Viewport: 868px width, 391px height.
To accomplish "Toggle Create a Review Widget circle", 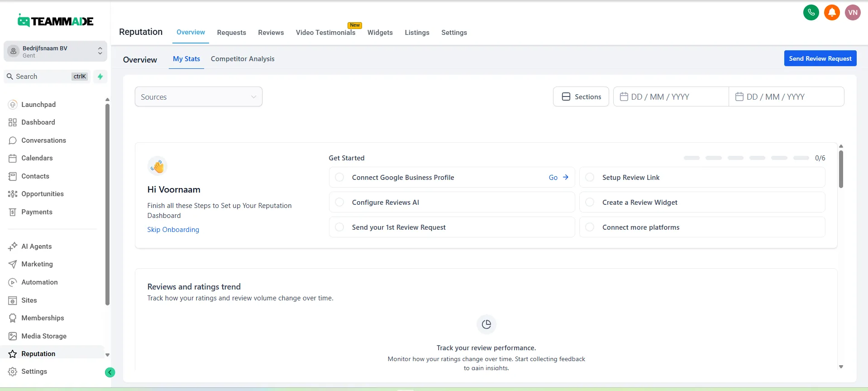I will point(590,202).
